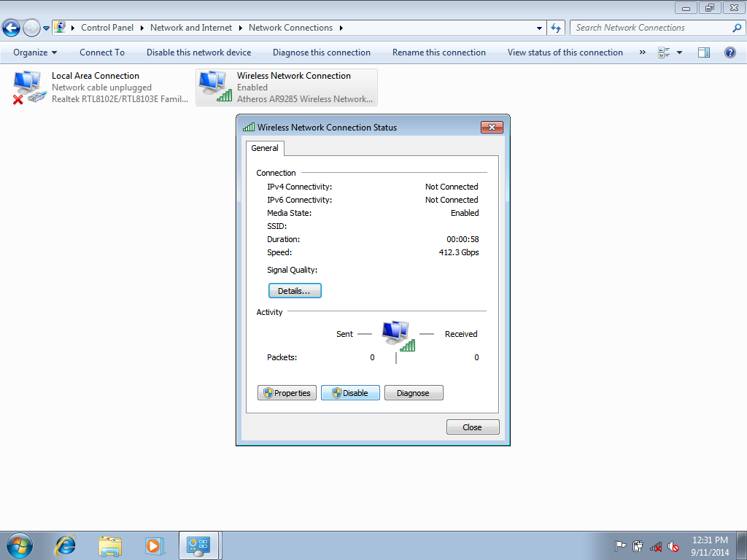Click the power plug tray icon
This screenshot has height=560, width=747.
pos(638,546)
